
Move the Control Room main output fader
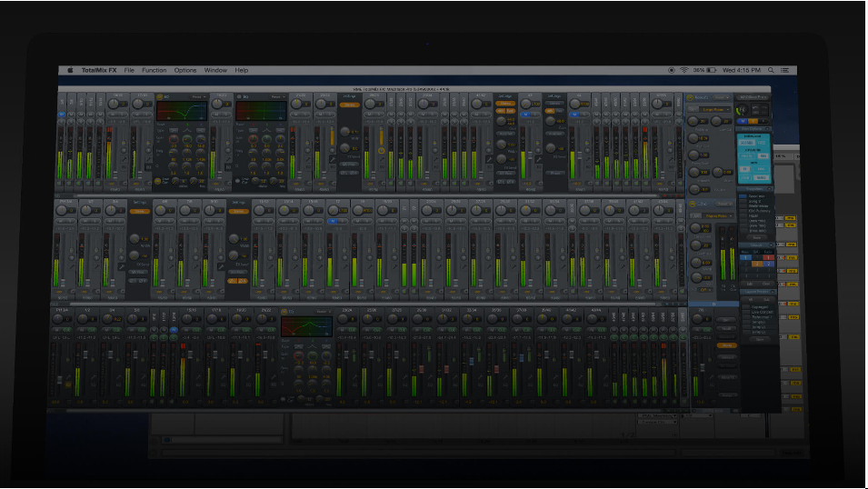[x=703, y=368]
